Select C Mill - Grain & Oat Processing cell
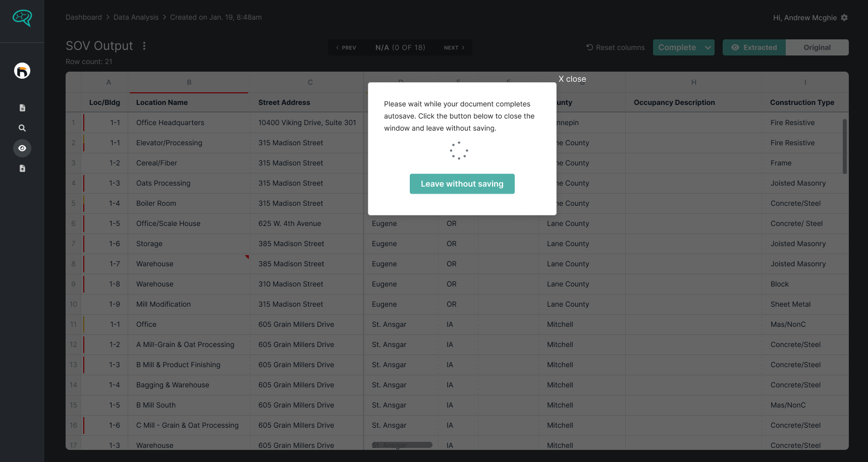The image size is (868, 462). tap(189, 425)
